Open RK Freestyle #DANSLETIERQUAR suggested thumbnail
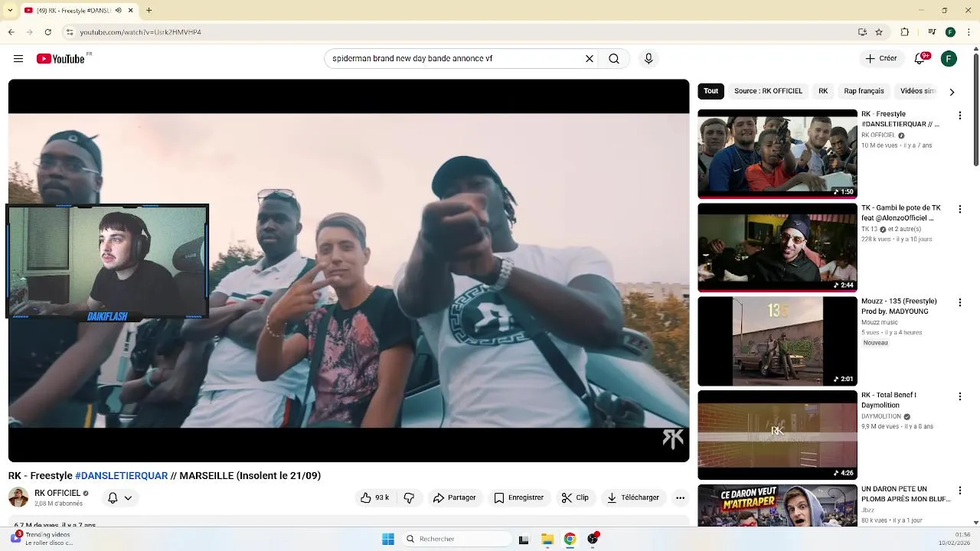This screenshot has width=980, height=551. (x=777, y=154)
